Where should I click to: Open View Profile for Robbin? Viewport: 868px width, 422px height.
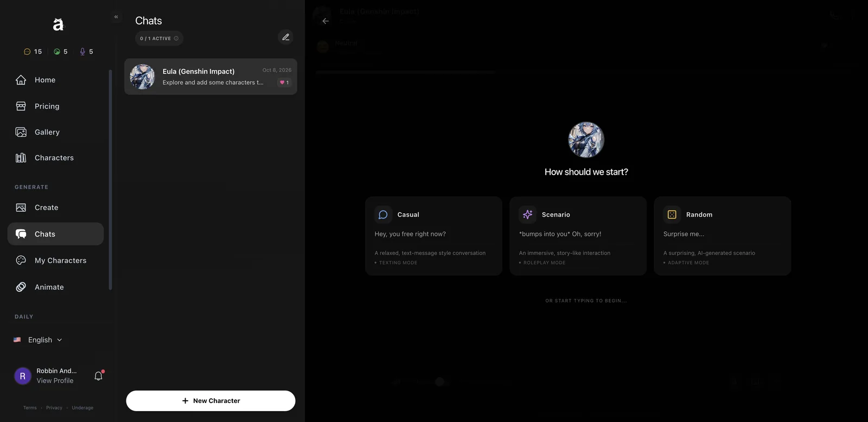55,381
